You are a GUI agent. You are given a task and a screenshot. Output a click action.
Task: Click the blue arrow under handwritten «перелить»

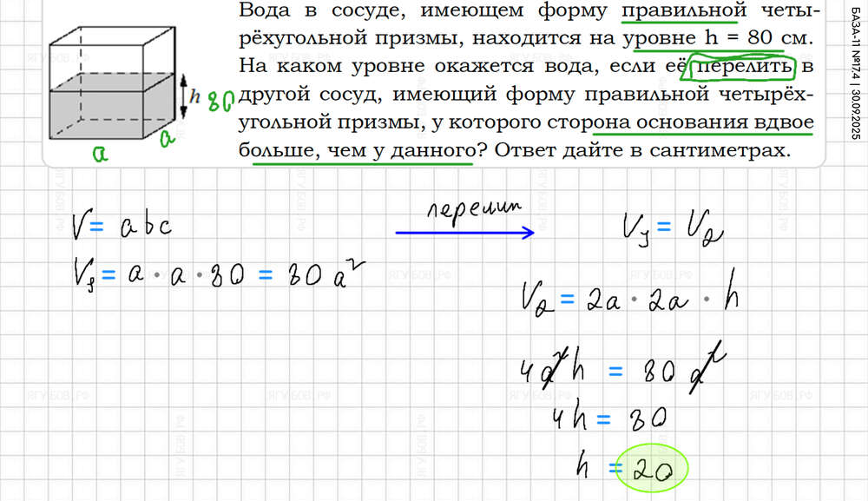pos(464,232)
